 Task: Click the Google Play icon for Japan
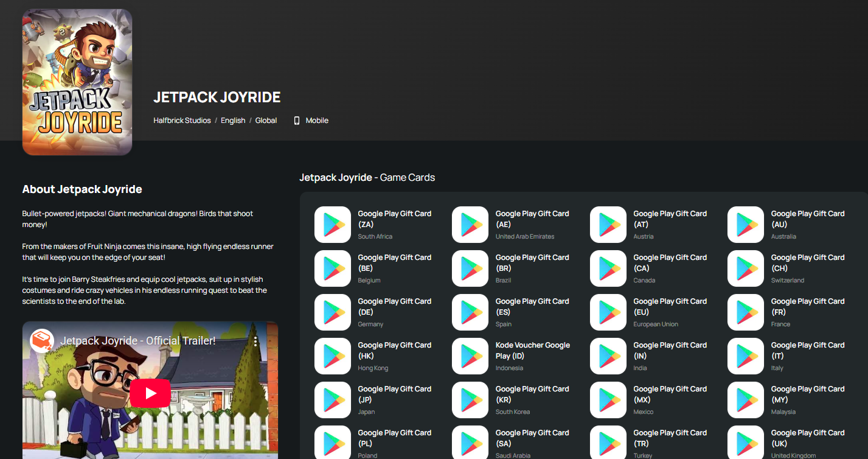coord(333,400)
